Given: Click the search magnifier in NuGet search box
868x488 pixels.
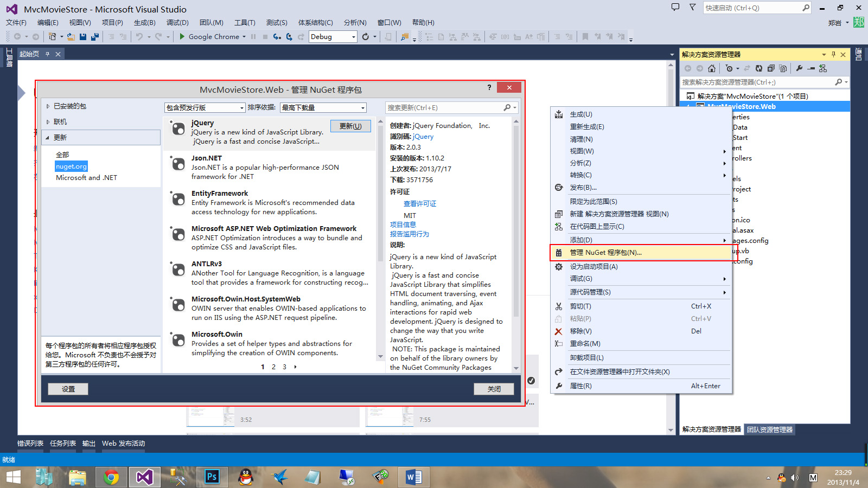Looking at the screenshot, I should point(507,107).
